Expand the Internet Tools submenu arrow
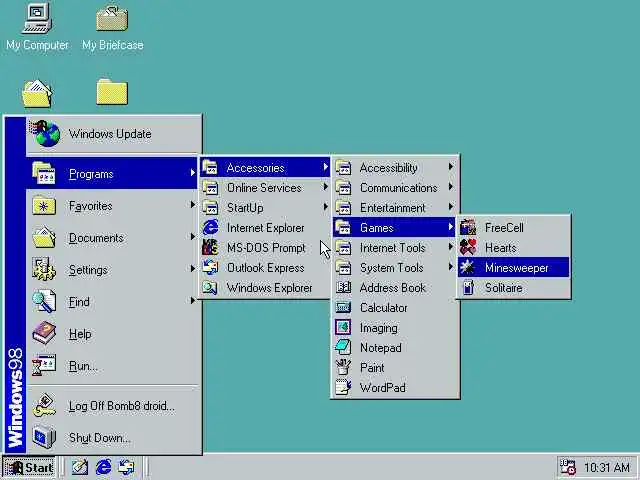 pos(451,247)
